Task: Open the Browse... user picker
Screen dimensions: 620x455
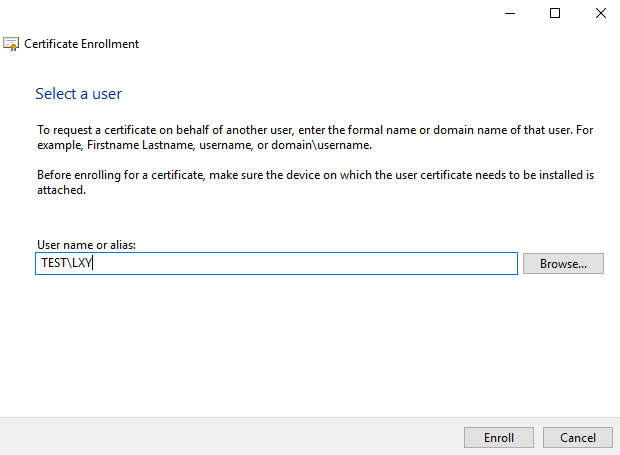Action: [563, 264]
